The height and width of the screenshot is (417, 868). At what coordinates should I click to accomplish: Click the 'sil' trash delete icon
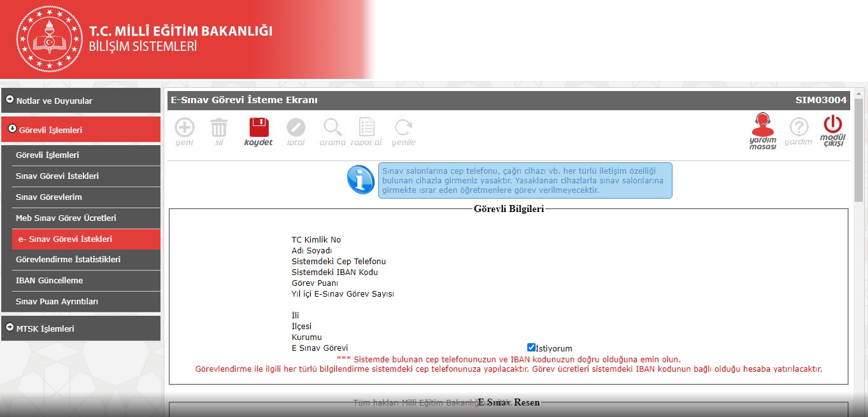(219, 129)
